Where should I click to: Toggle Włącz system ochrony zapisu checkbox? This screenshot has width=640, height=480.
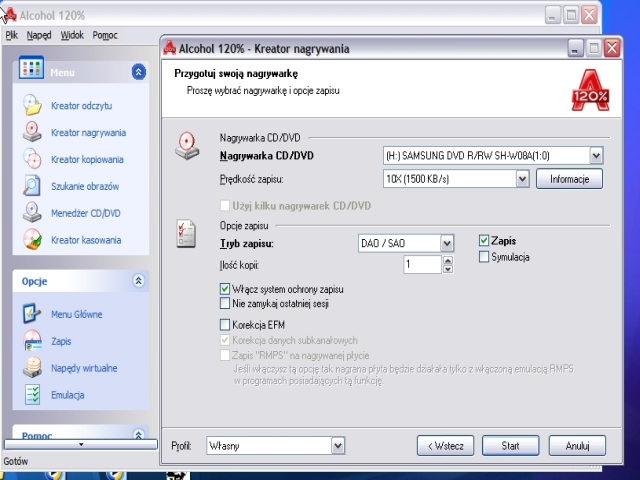(224, 289)
